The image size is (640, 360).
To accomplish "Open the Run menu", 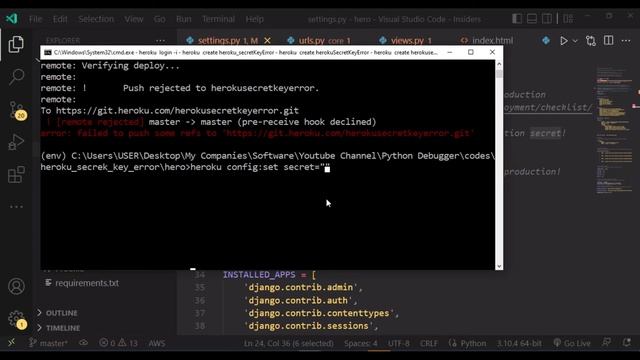I will point(184,19).
